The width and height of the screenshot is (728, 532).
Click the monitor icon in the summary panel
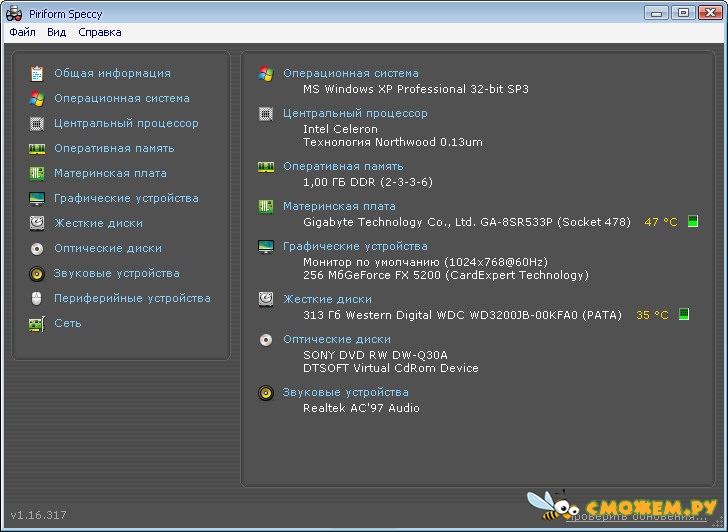tap(266, 247)
